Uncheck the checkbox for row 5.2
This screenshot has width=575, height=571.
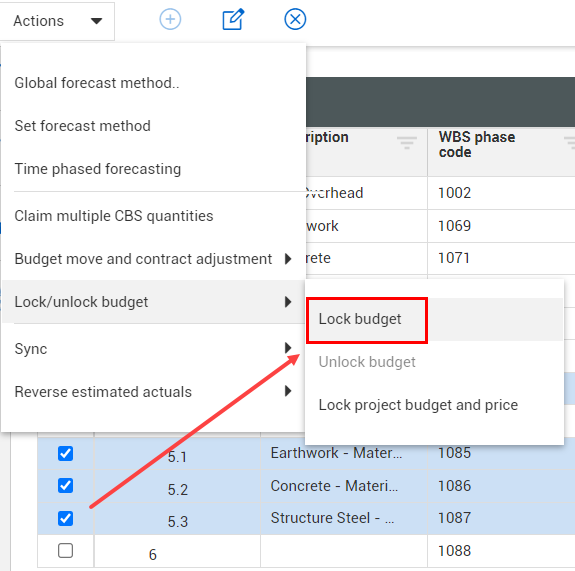pyautogui.click(x=65, y=486)
